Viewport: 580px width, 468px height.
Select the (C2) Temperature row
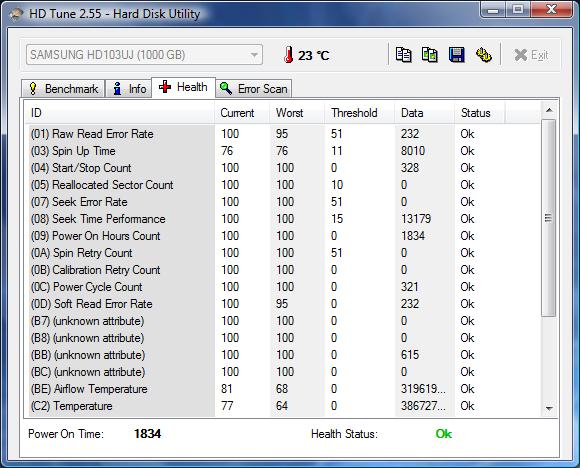pyautogui.click(x=283, y=406)
